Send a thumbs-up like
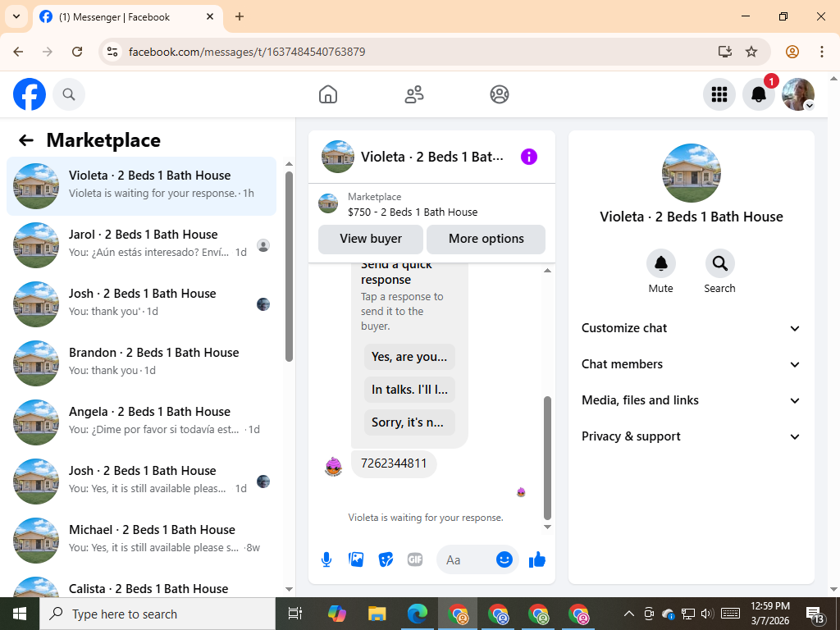Viewport: 840px width, 630px height. [536, 559]
